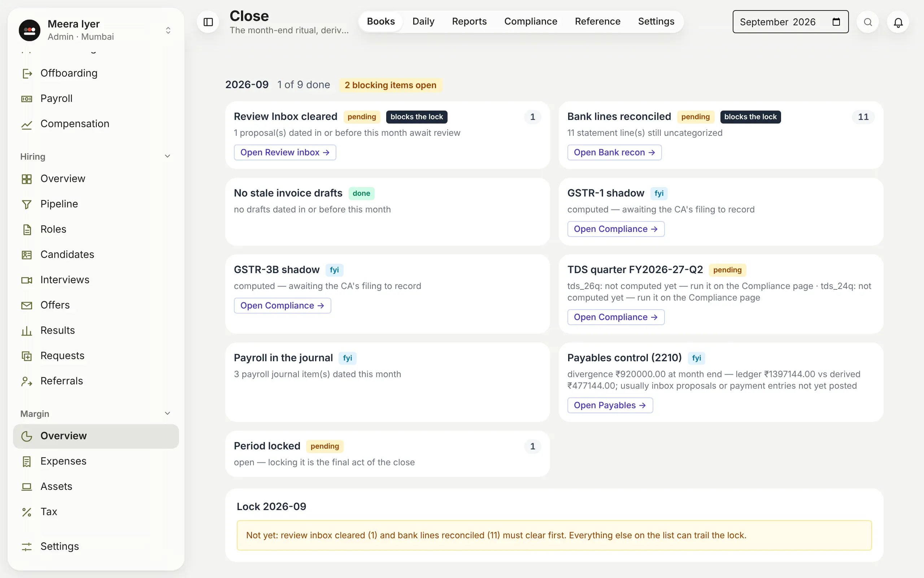
Task: Switch to the top Compliance tab
Action: click(530, 21)
